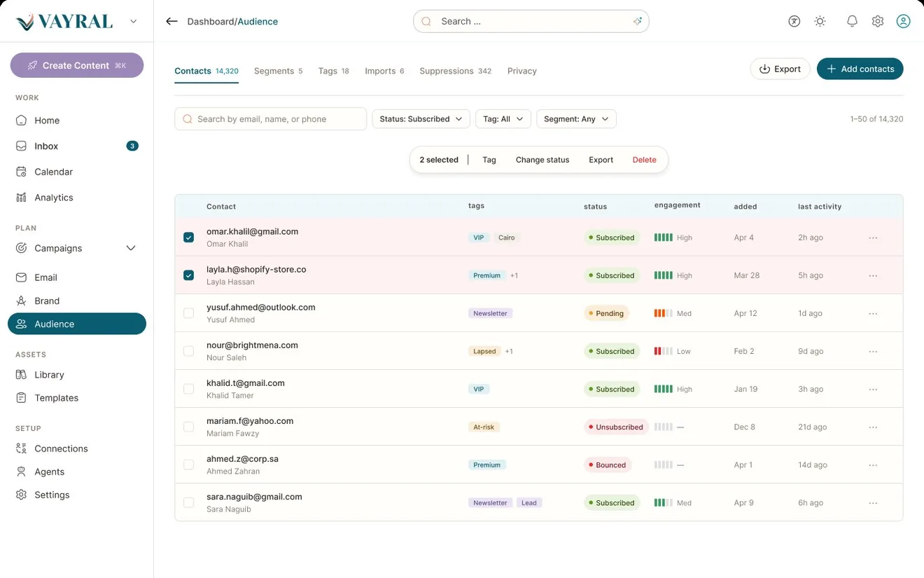Toggle the light/dark theme sun icon
Viewport: 924px width, 578px height.
pyautogui.click(x=820, y=22)
